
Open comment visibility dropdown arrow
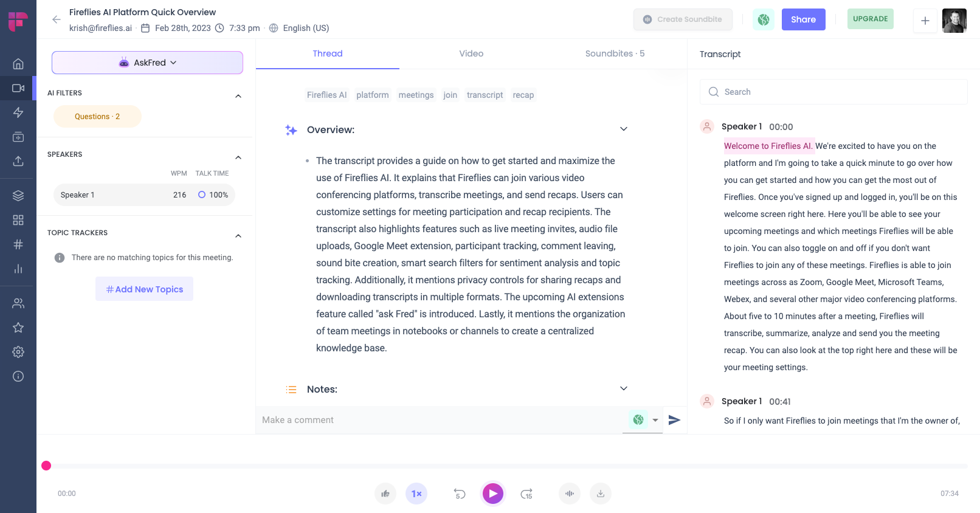click(655, 420)
